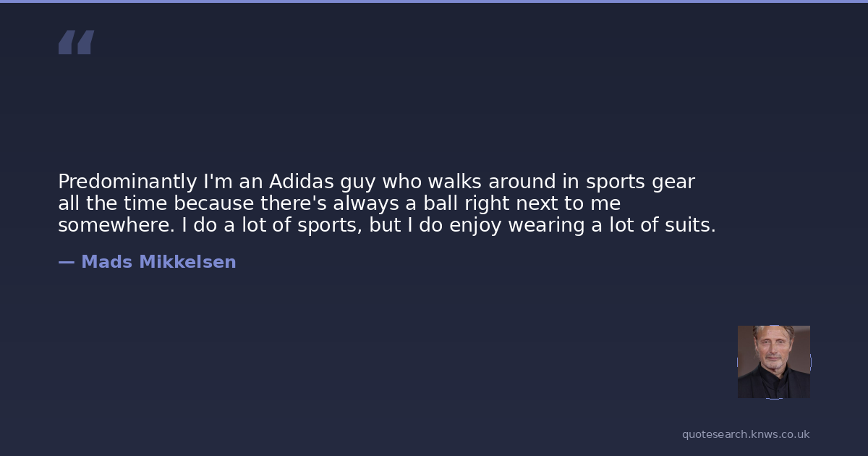The height and width of the screenshot is (456, 868).
Task: Click the dash before the author name
Action: pos(66,262)
